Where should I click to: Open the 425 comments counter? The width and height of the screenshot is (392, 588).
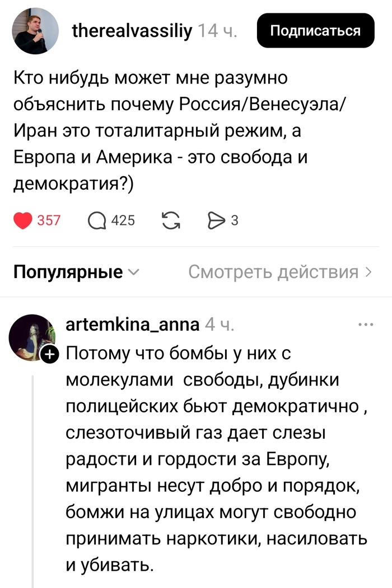(124, 220)
